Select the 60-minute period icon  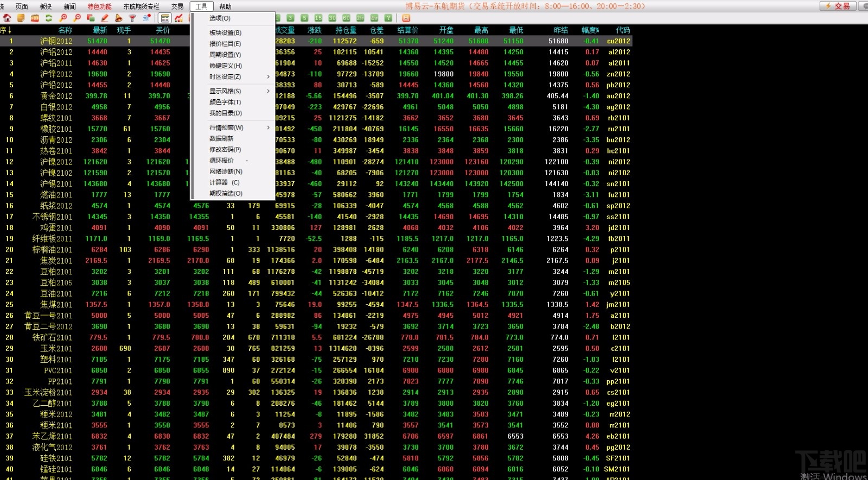tap(346, 18)
